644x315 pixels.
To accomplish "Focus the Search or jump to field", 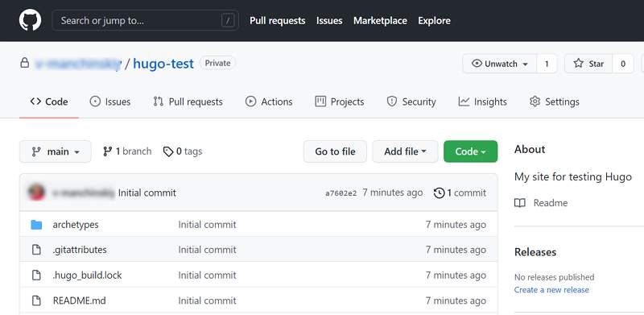I will click(146, 20).
